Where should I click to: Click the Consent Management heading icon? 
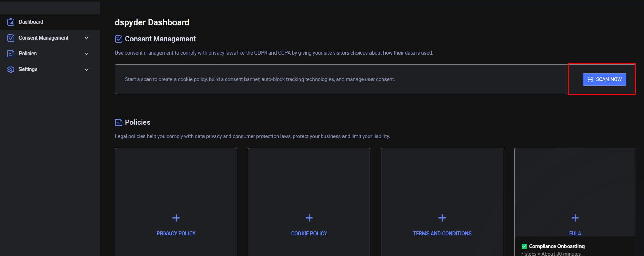coord(119,39)
